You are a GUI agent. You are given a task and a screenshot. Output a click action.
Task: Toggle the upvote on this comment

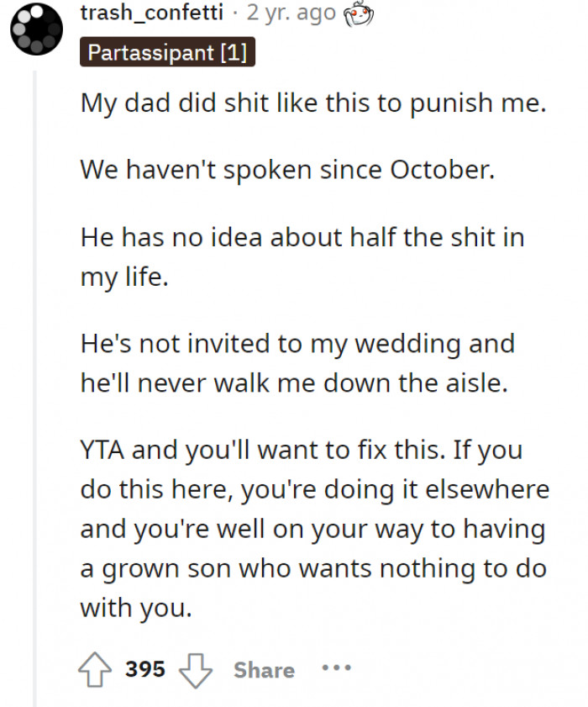97,668
